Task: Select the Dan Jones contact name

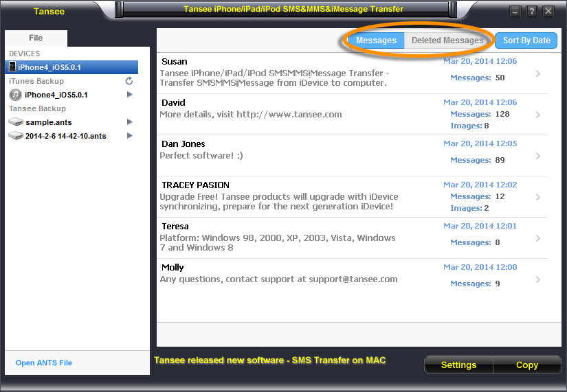Action: pos(183,143)
